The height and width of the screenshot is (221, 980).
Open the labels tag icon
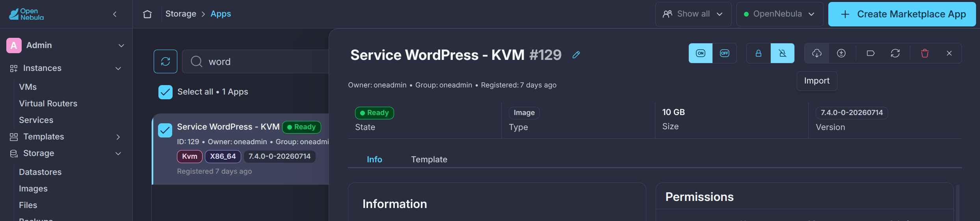point(871,53)
